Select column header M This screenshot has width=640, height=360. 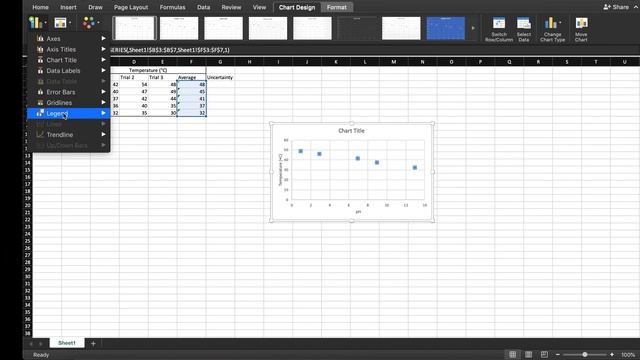[x=393, y=62]
